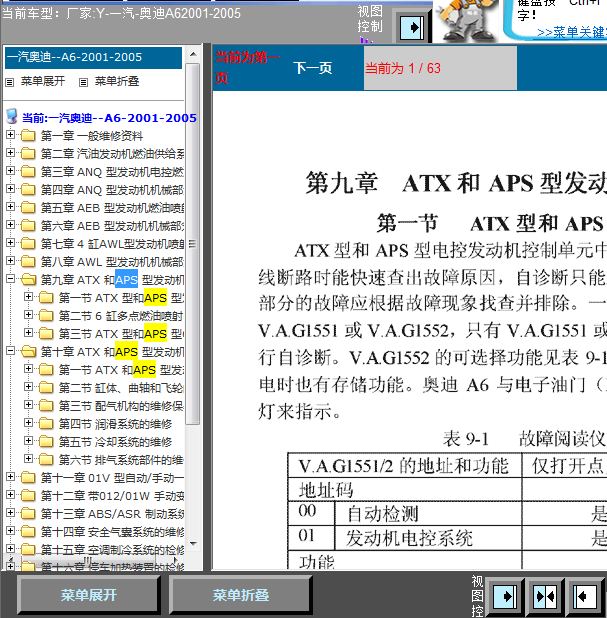The height and width of the screenshot is (618, 607).
Task: Click the bottom 菜单展开 button
Action: [x=88, y=595]
